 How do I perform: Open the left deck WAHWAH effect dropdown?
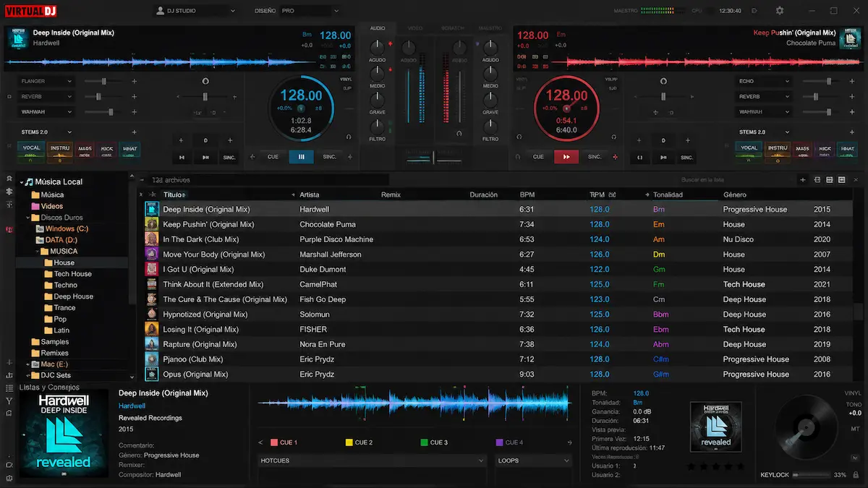46,112
